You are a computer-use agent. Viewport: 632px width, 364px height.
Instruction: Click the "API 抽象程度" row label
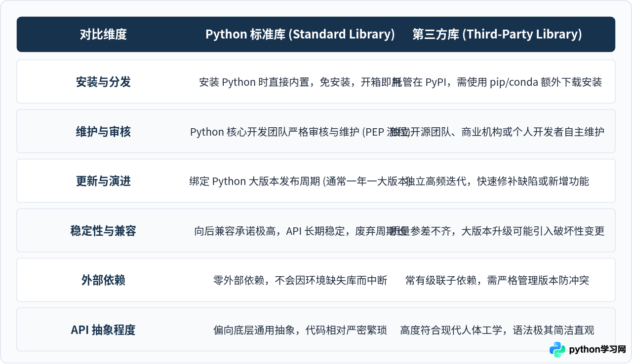[103, 330]
